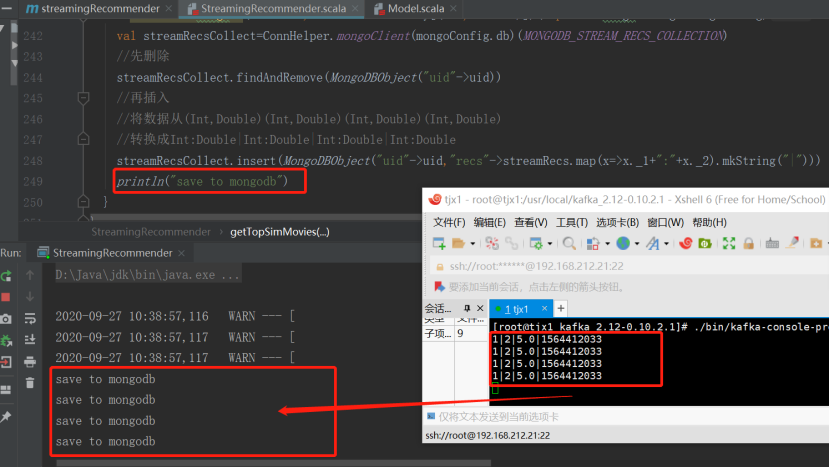Click the padlock lock-screen icon in Xshell toolbar
This screenshot has width=830, height=467.
tap(748, 244)
